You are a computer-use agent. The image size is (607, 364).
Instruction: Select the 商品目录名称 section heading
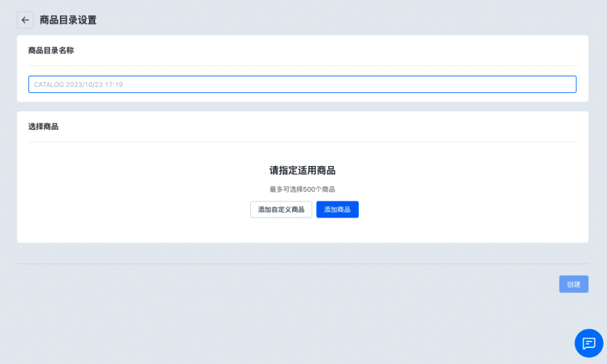51,51
